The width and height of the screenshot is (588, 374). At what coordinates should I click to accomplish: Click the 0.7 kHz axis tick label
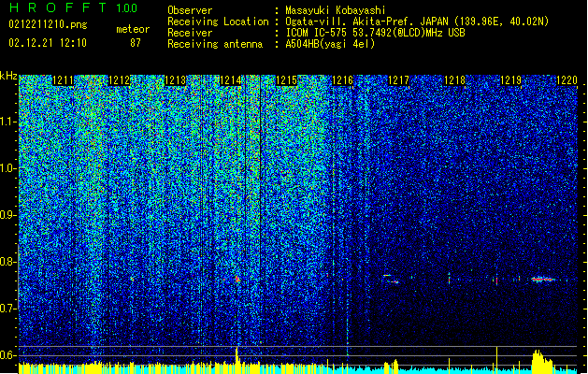click(8, 309)
